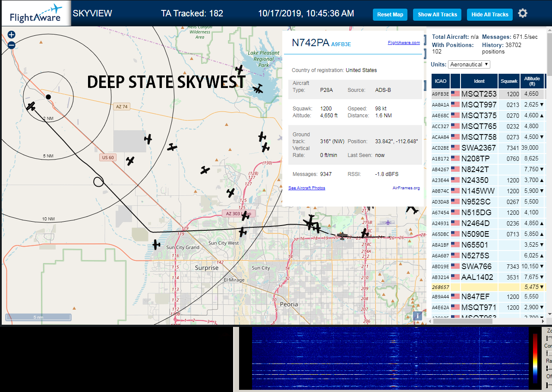The height and width of the screenshot is (392, 552).
Task: Select the MSQT758 aircraft row
Action: (x=489, y=137)
